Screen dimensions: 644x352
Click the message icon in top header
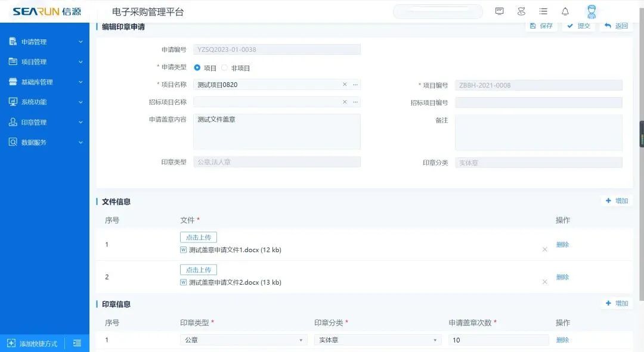click(x=500, y=11)
